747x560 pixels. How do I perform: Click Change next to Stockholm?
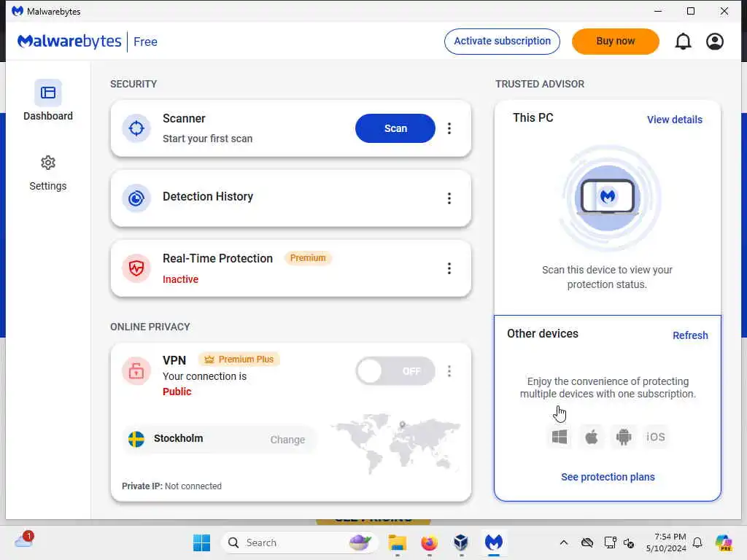click(x=287, y=440)
